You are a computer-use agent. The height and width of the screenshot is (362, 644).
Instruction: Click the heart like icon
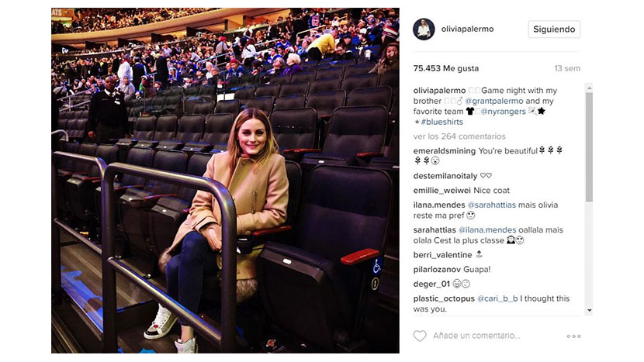pos(420,336)
